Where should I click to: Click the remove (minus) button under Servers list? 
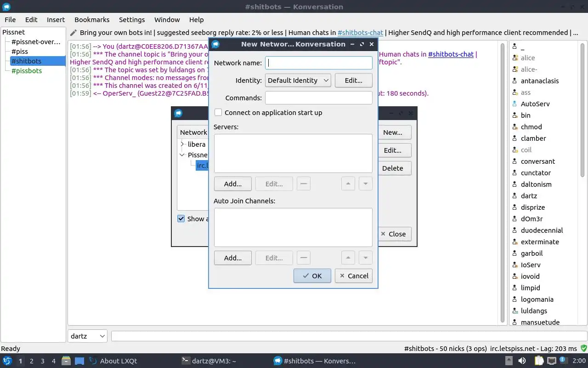tap(303, 184)
